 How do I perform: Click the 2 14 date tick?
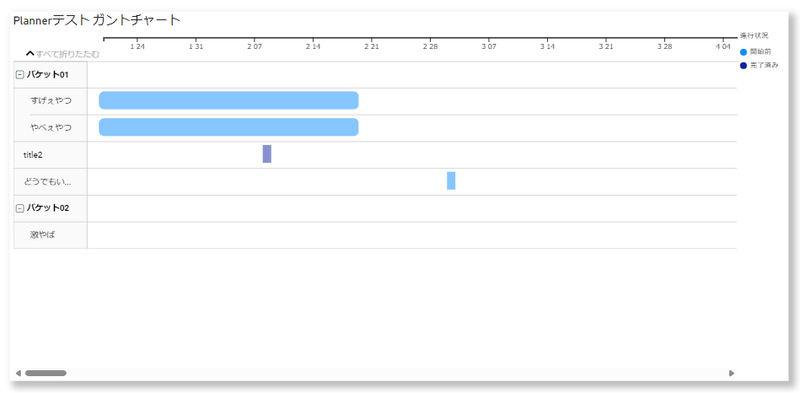click(313, 46)
